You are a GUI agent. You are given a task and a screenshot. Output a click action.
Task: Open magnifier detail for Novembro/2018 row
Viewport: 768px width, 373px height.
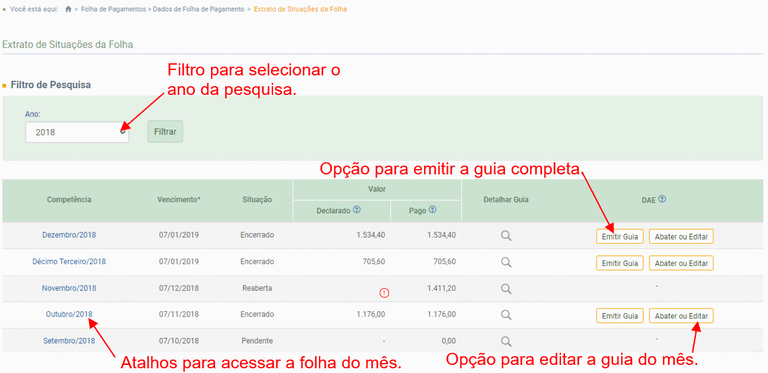coord(506,289)
